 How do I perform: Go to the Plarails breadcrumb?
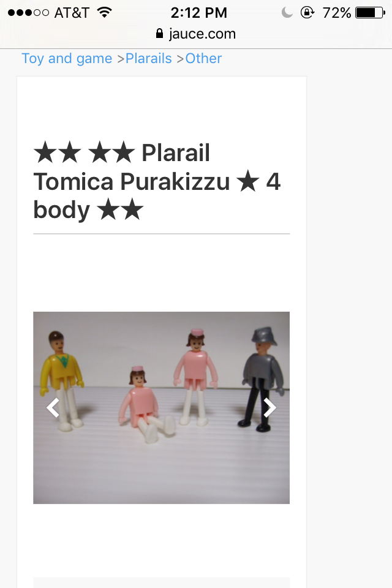[x=149, y=59]
